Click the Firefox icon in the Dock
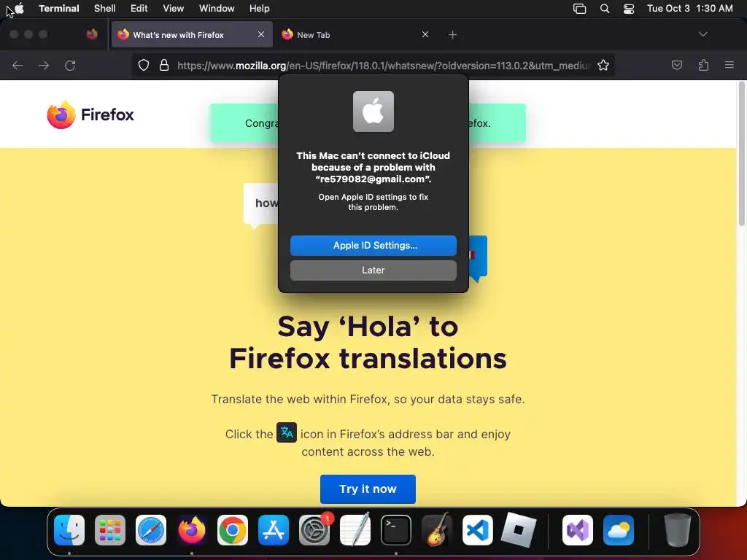Image resolution: width=747 pixels, height=560 pixels. tap(192, 530)
